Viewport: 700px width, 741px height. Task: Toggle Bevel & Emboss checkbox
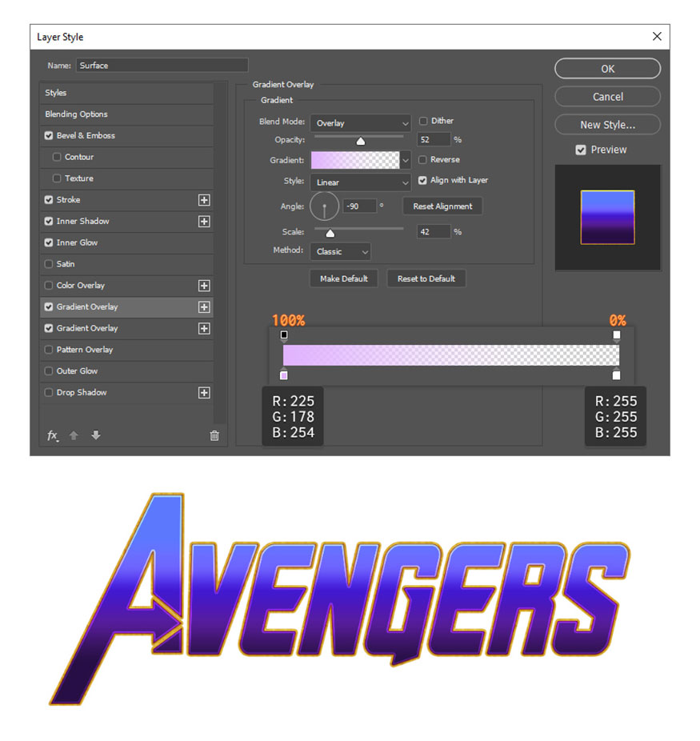(x=49, y=135)
